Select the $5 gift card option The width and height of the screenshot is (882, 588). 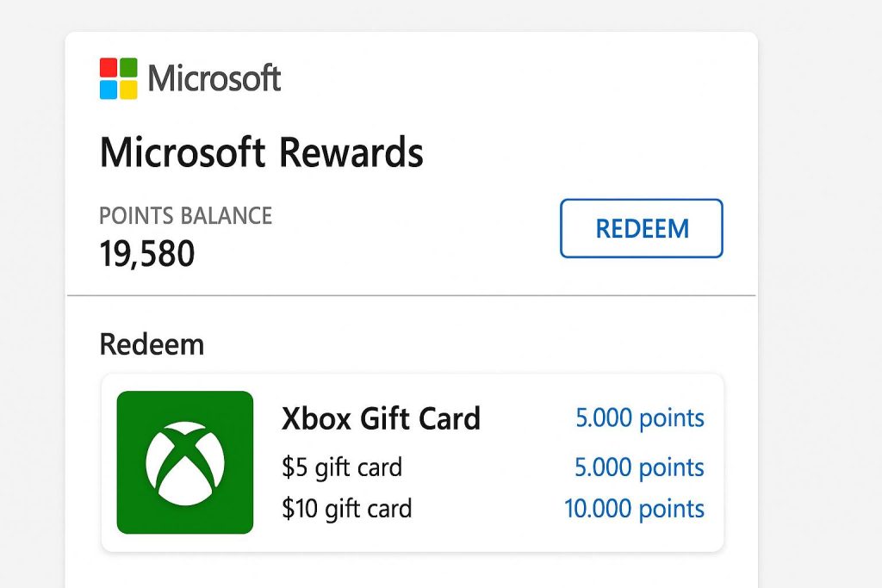pos(341,467)
